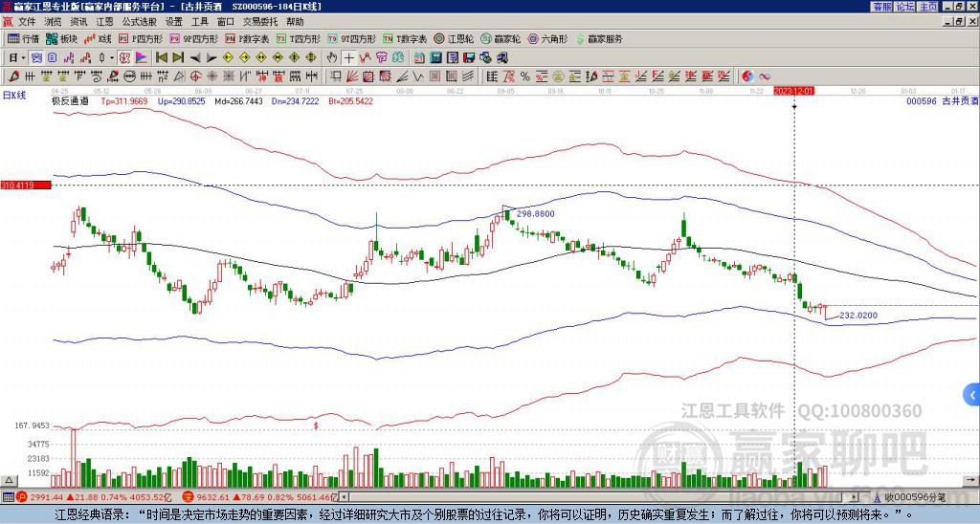
Task: Select the hand pan tool
Action: coord(332,57)
